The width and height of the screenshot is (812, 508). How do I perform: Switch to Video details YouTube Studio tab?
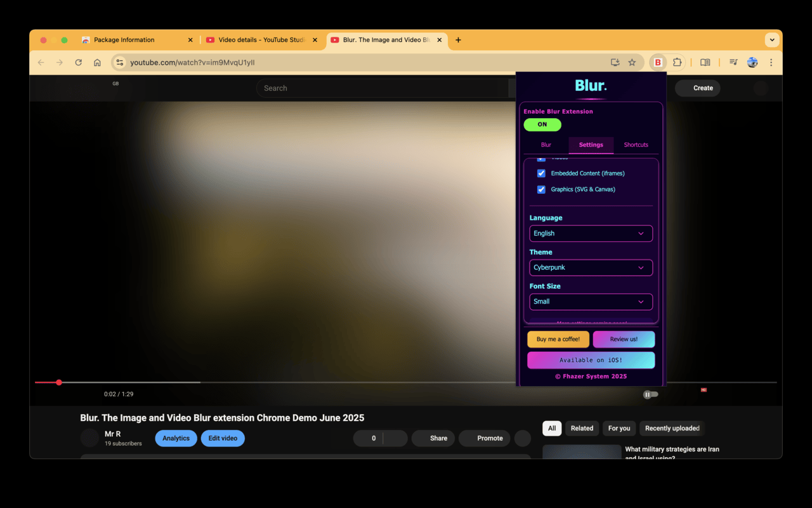point(261,40)
